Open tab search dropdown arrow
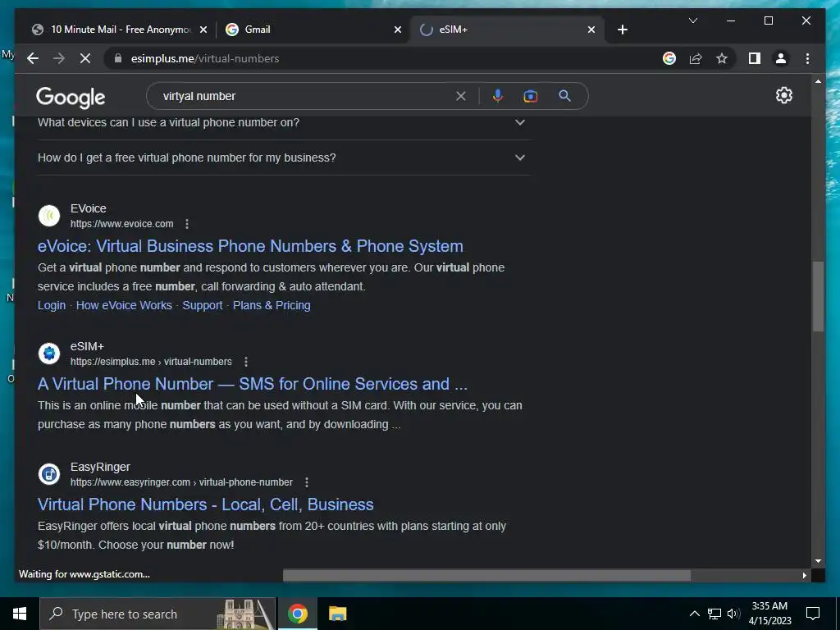The height and width of the screenshot is (630, 840). tap(692, 21)
